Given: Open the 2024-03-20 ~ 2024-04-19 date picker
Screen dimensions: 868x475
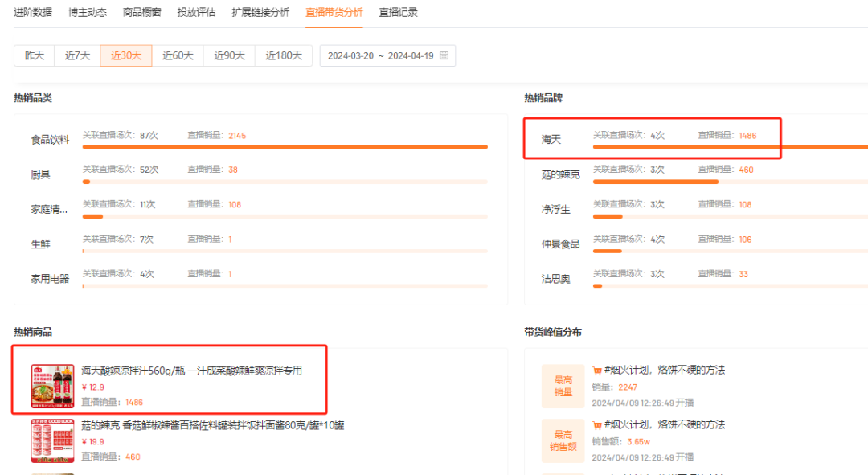Looking at the screenshot, I should (380, 55).
